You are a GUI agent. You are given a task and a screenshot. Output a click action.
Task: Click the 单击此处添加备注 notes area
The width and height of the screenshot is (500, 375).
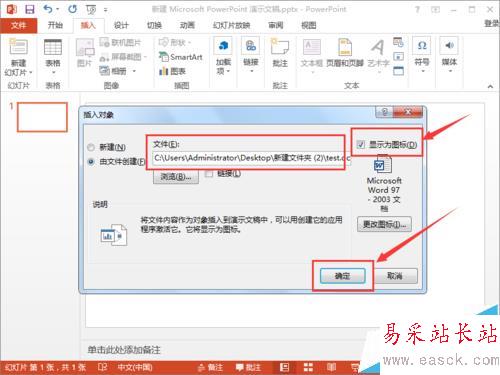(x=124, y=350)
